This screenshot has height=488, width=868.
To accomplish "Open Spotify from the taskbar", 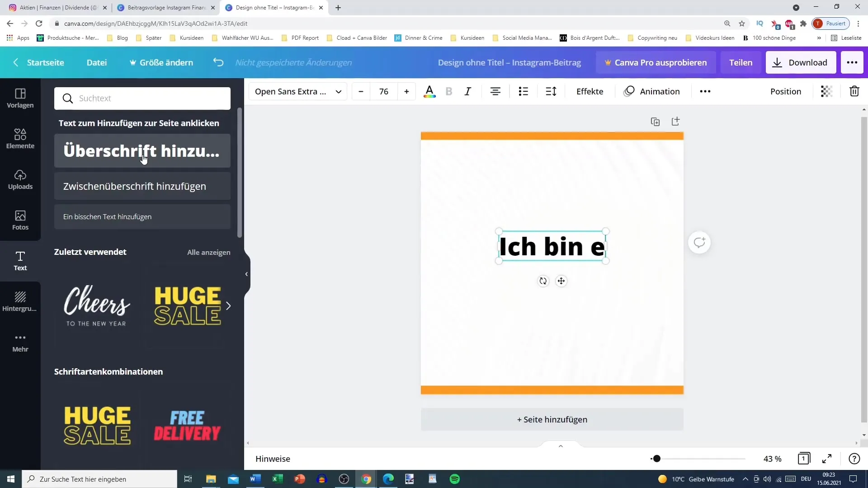I will click(x=454, y=479).
